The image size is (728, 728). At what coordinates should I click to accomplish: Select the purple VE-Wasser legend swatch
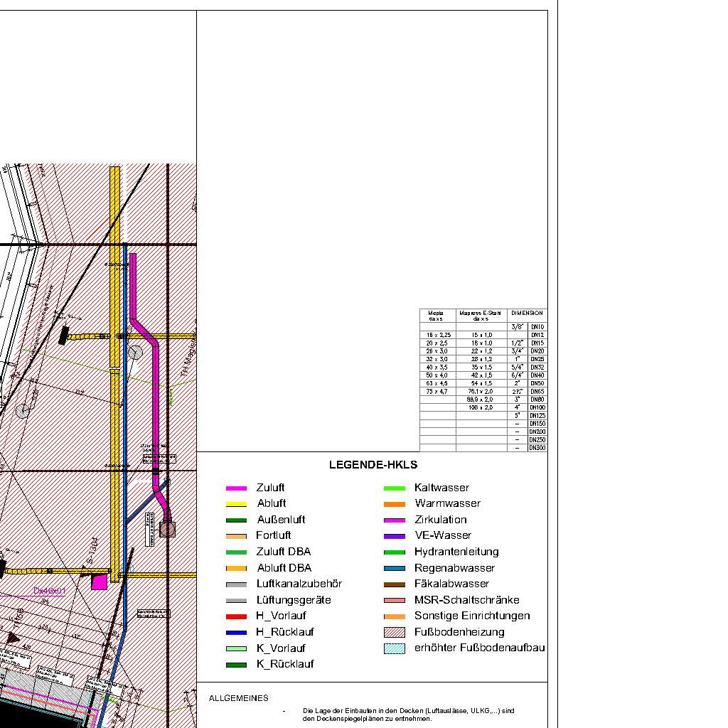(394, 536)
